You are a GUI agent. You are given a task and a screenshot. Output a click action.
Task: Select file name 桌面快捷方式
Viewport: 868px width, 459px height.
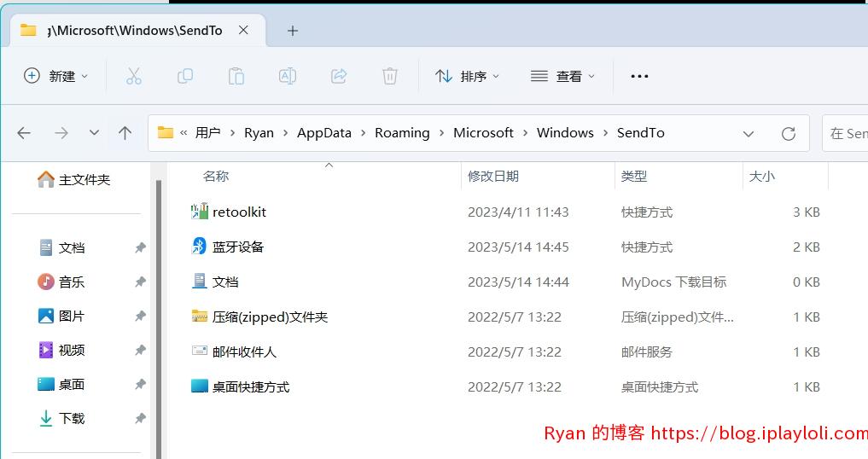(251, 386)
